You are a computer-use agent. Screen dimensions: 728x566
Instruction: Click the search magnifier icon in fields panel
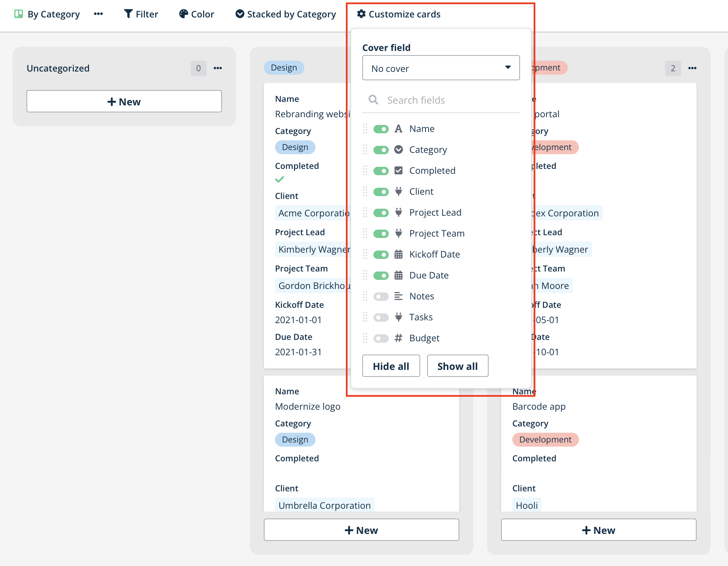373,100
